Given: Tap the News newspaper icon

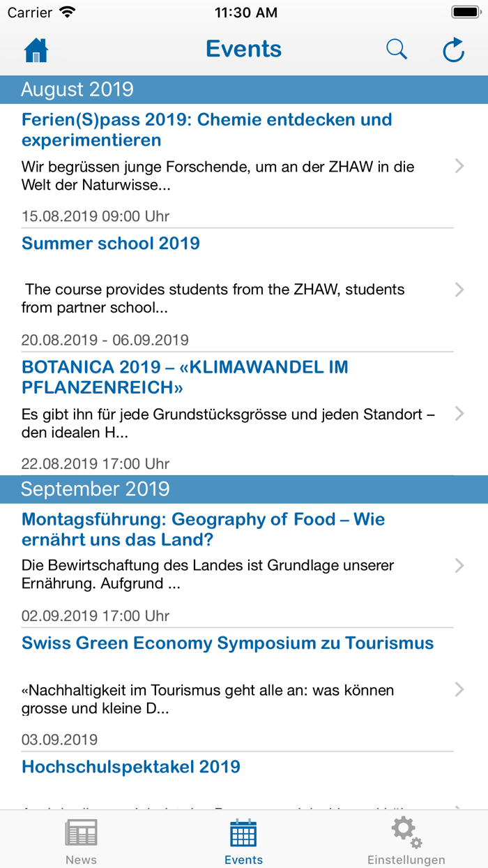Looking at the screenshot, I should pos(81,832).
